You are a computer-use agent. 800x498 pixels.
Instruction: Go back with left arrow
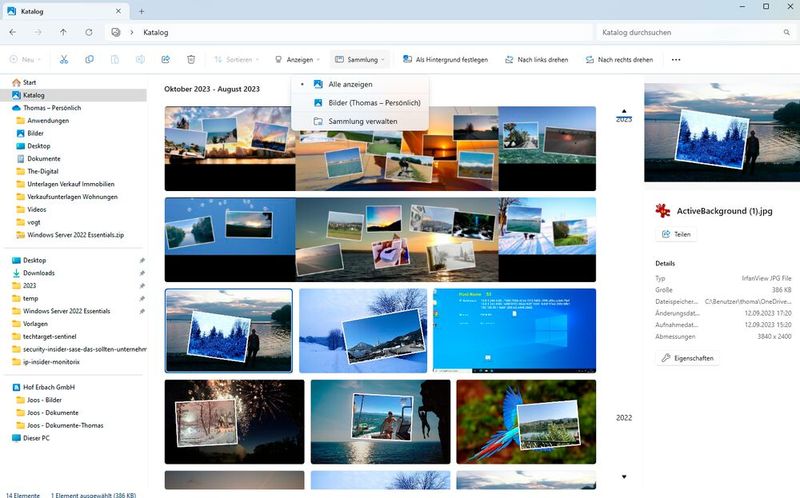pyautogui.click(x=13, y=32)
